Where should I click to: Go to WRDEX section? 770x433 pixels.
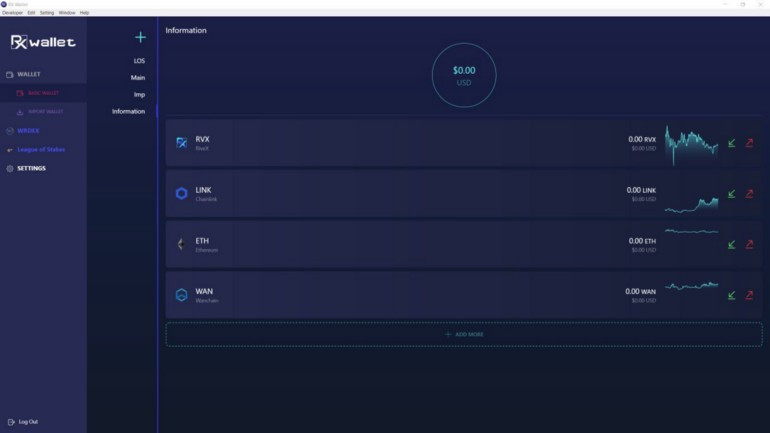28,131
